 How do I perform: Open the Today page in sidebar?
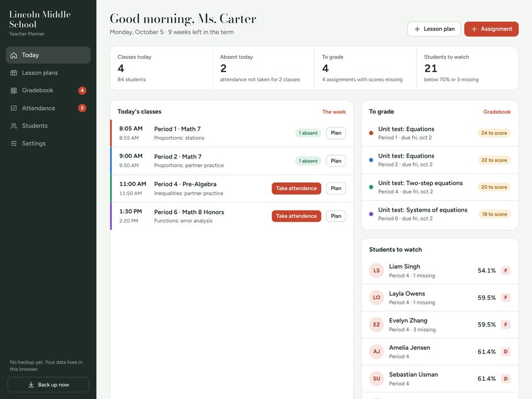click(48, 55)
